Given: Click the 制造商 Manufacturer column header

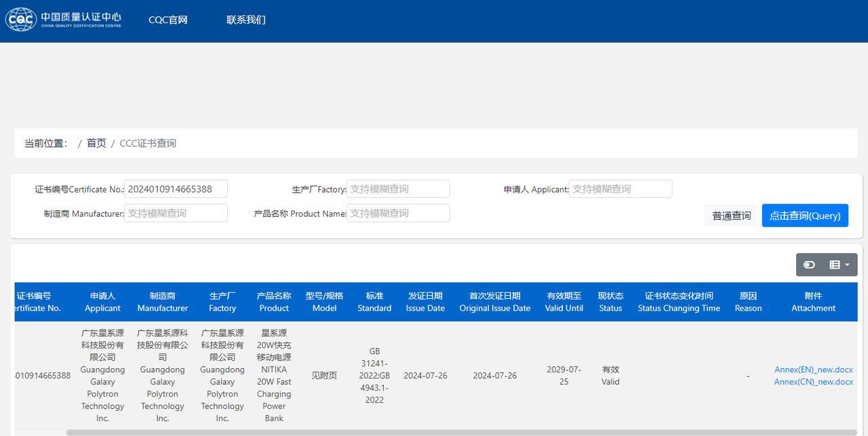Looking at the screenshot, I should (163, 302).
